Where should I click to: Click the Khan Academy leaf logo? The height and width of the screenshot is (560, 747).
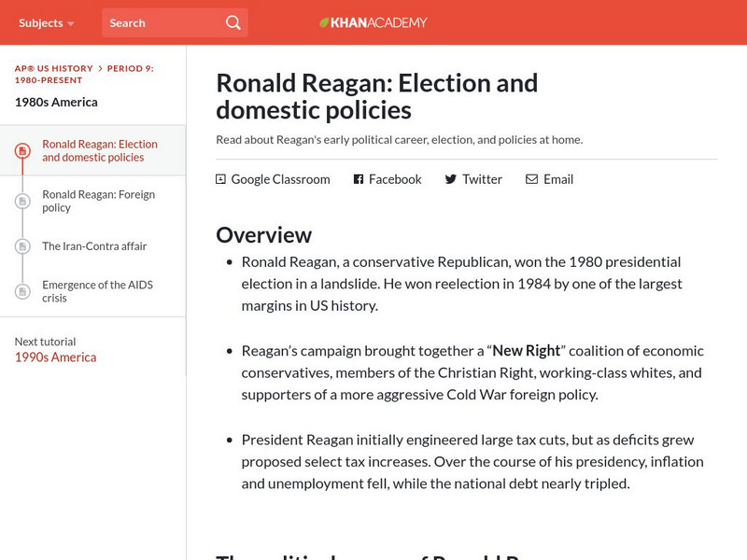click(x=324, y=22)
